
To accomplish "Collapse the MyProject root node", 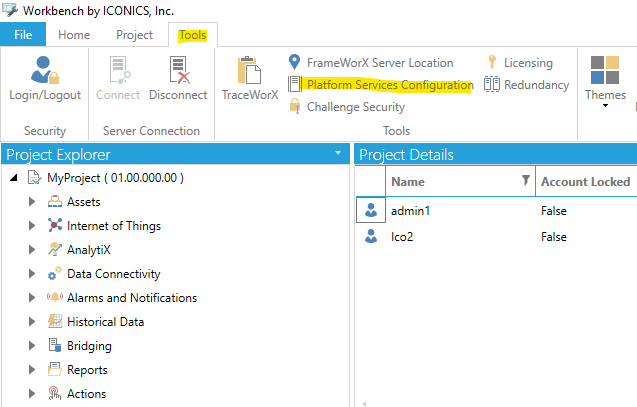I will pyautogui.click(x=14, y=178).
